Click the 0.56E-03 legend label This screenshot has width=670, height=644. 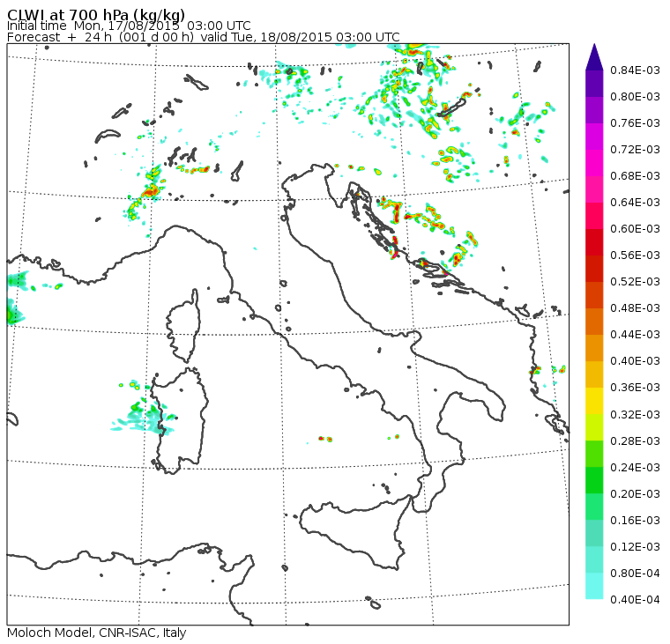point(635,255)
